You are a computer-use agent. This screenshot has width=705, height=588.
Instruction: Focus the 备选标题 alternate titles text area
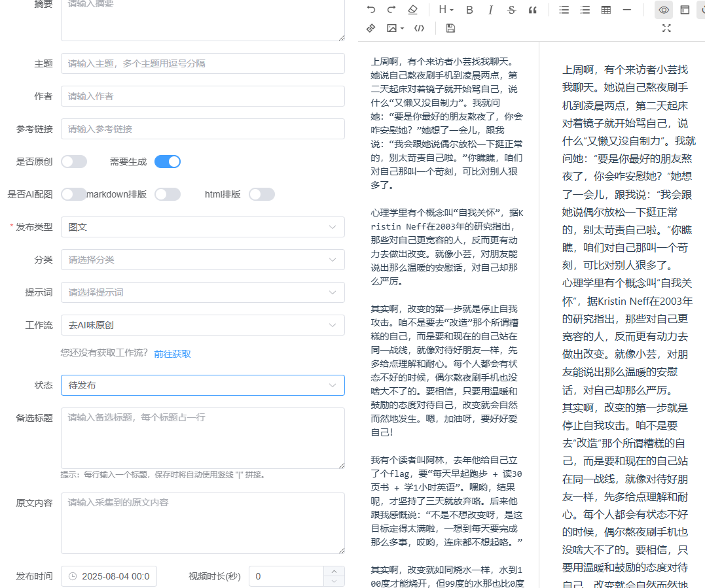203,438
